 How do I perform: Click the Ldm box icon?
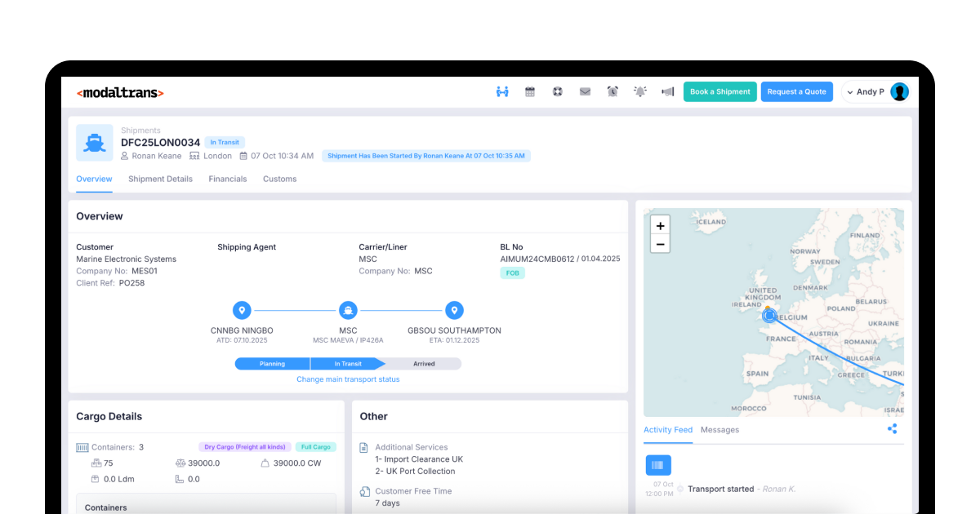coord(96,479)
